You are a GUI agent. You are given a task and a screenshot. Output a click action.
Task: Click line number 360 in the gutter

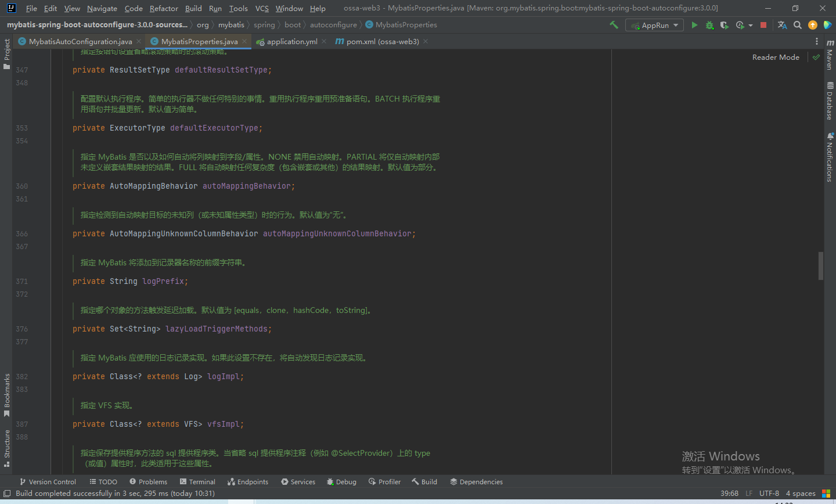pos(21,186)
